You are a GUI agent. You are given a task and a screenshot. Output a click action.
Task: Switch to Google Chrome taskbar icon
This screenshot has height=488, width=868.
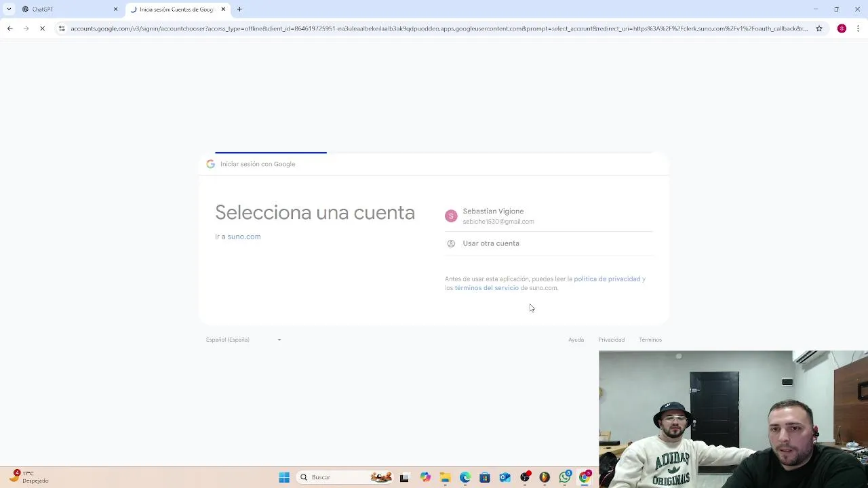[x=585, y=477]
